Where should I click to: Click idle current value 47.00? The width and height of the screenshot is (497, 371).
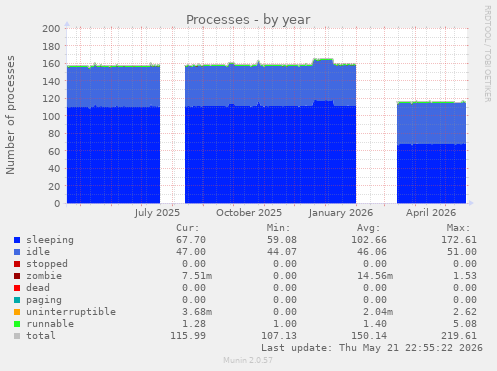pos(191,252)
